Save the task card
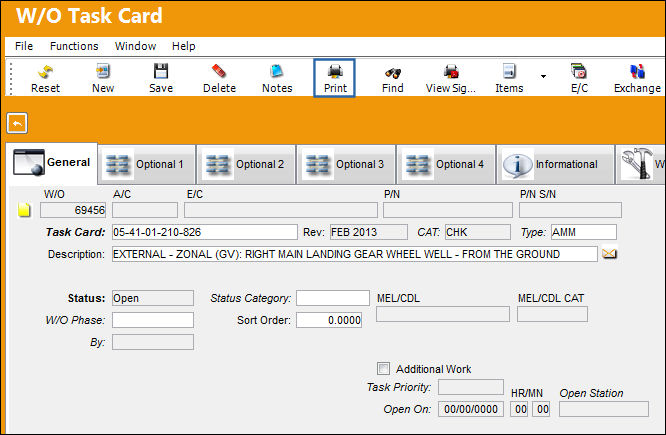This screenshot has height=435, width=666. tap(161, 78)
